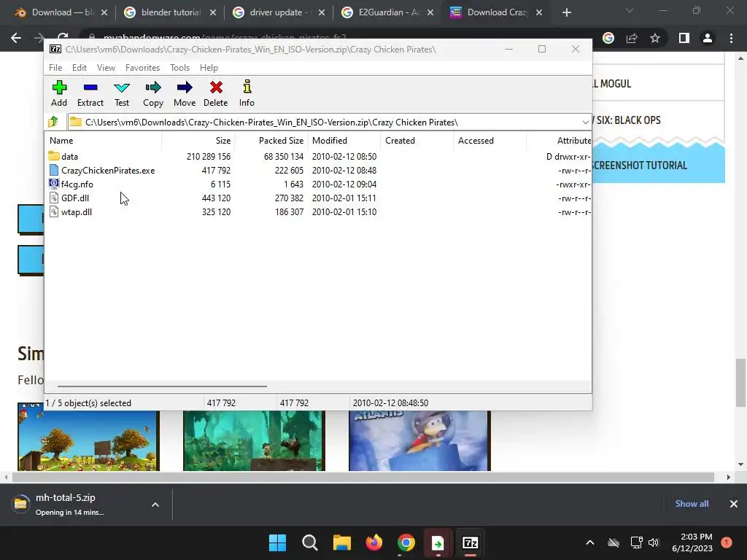Show hidden system tray icons

589,542
